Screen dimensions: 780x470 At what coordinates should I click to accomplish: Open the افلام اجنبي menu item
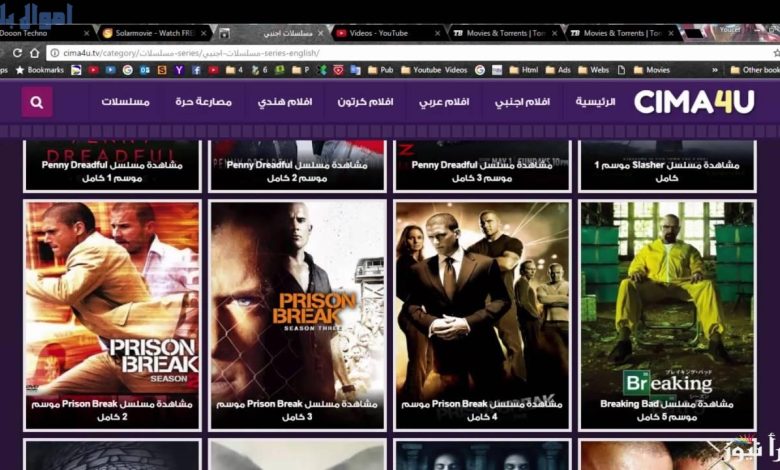click(x=522, y=102)
